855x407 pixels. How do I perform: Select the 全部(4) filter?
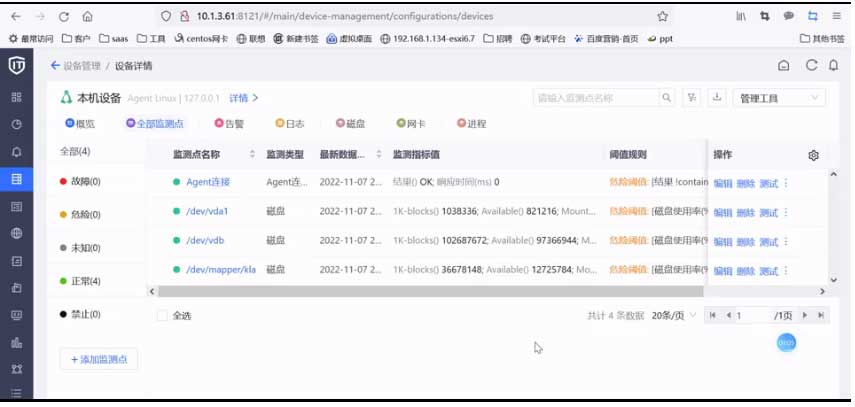75,151
